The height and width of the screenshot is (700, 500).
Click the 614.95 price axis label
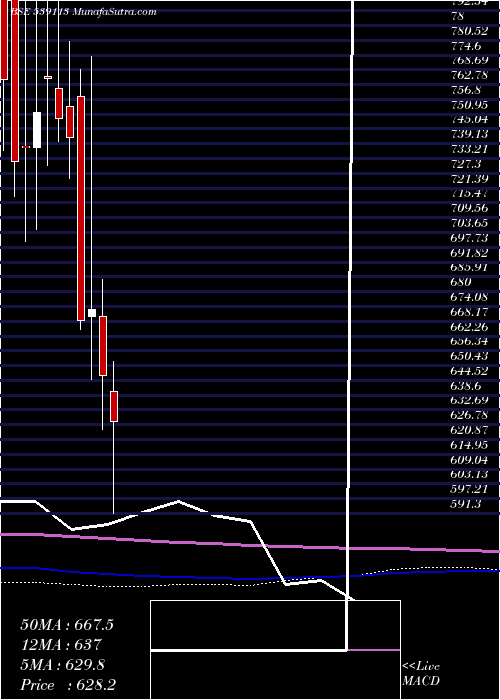point(469,445)
